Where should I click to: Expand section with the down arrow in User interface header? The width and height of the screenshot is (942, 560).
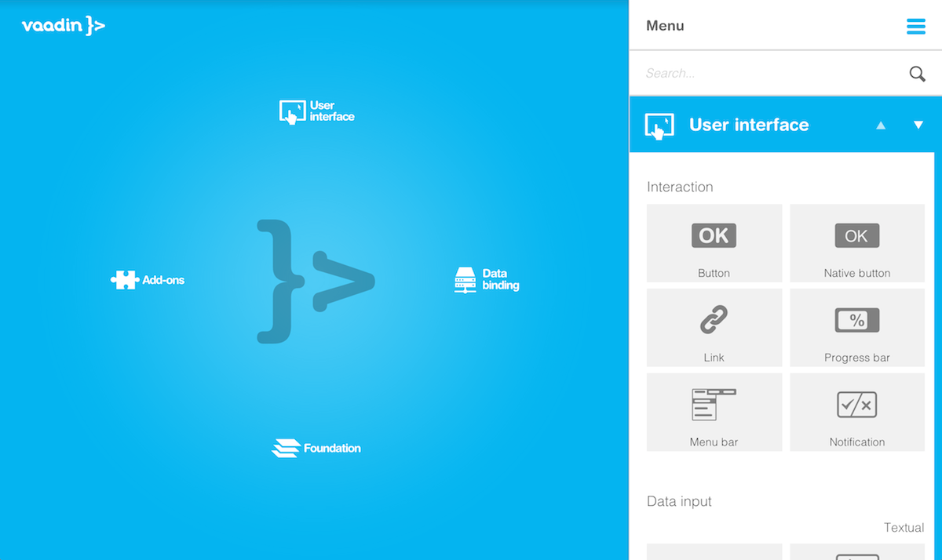(918, 125)
